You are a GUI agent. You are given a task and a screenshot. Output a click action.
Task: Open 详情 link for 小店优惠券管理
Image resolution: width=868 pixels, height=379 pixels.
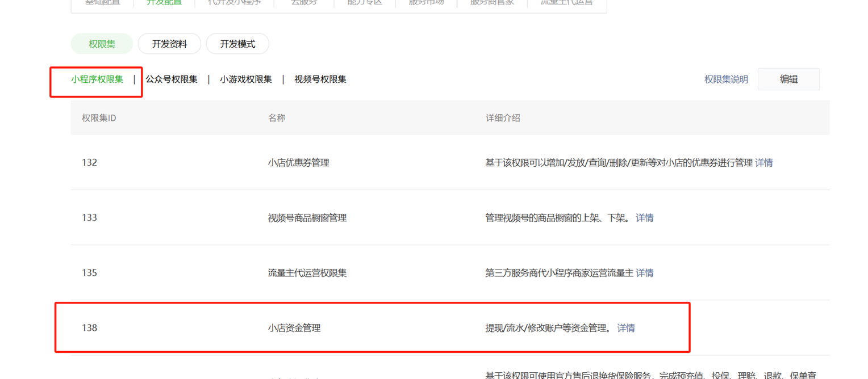tap(764, 163)
